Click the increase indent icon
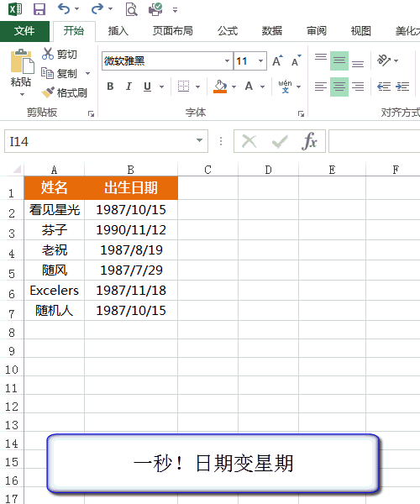 click(x=402, y=87)
